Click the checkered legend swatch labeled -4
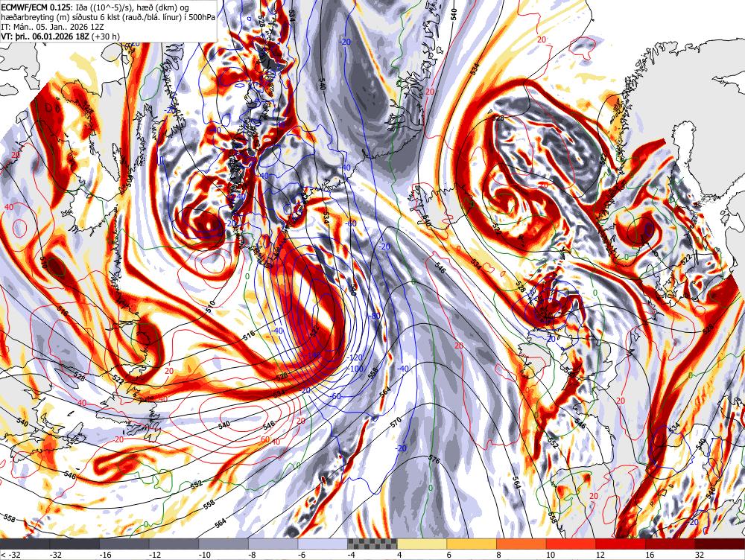This screenshot has width=745, height=560. [372, 544]
